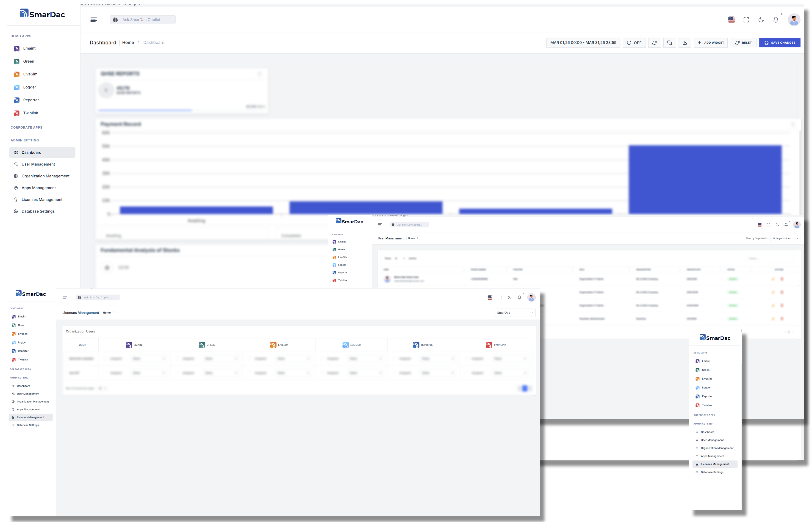Viewport: 812px width, 522px height.
Task: Select Organization Management in the top-left sidebar
Action: (x=45, y=176)
